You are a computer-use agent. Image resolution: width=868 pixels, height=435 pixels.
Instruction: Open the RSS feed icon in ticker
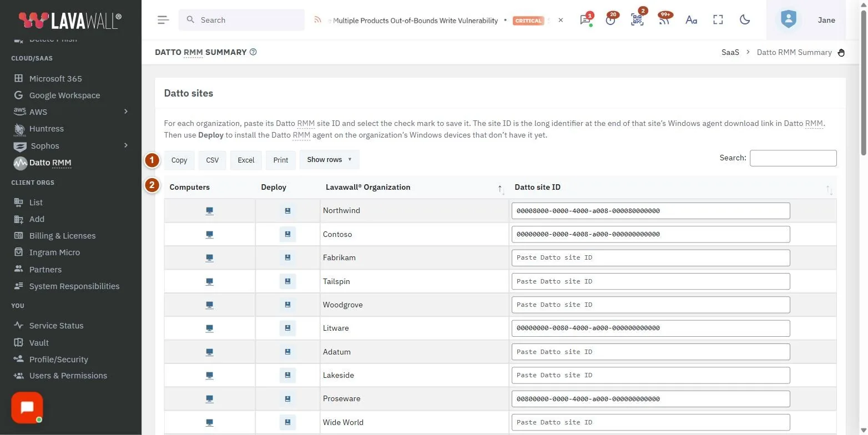318,20
